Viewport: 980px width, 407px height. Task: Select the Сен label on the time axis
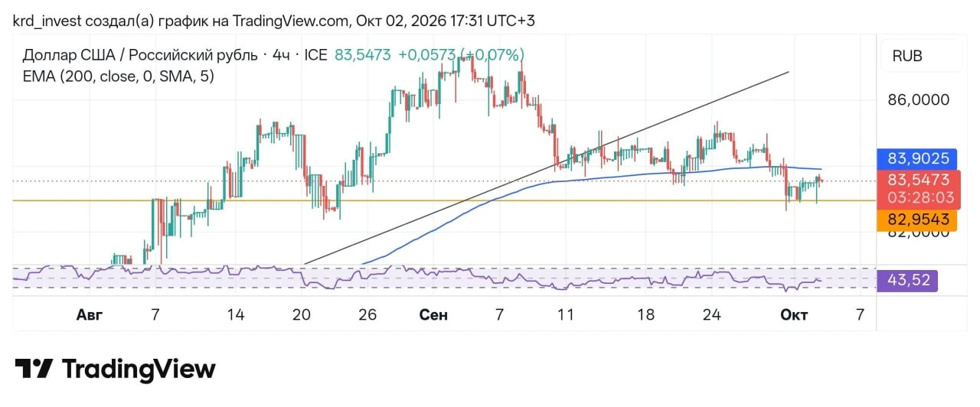coord(433,314)
